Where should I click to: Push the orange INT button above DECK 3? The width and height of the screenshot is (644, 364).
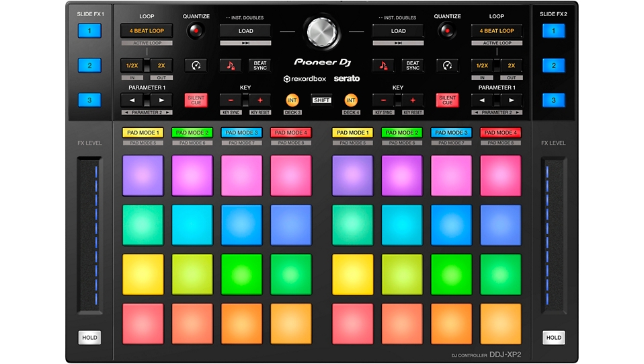[292, 100]
